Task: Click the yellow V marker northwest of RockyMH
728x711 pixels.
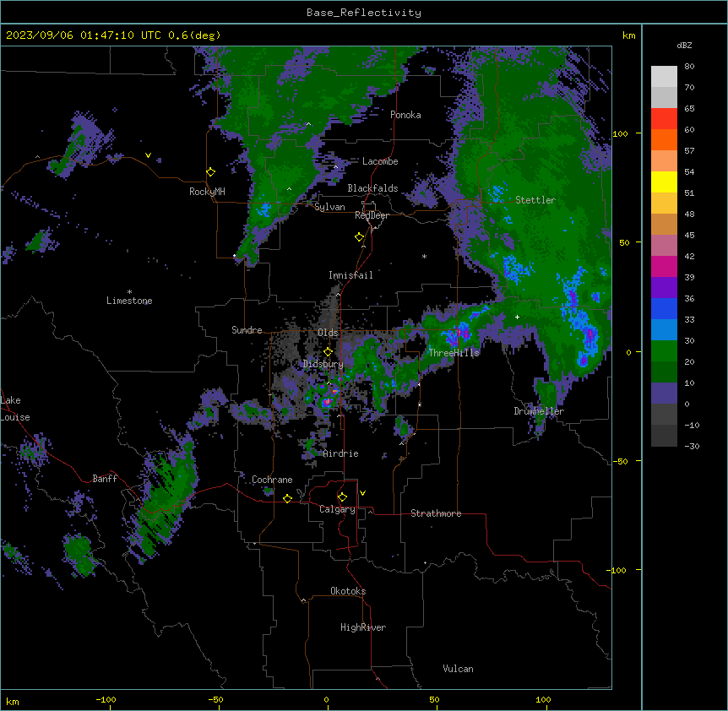Action: 148,155
